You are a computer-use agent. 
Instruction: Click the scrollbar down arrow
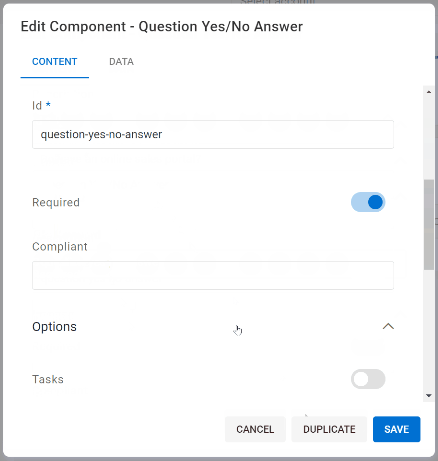coord(429,396)
